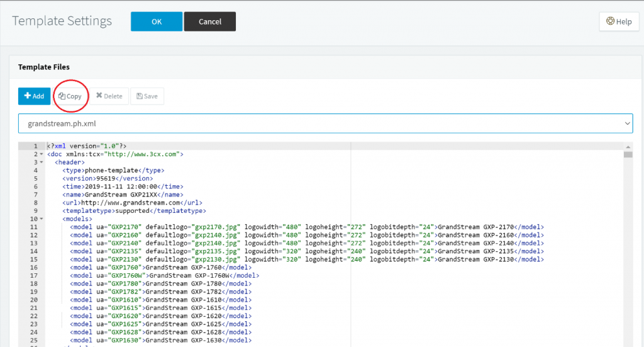Viewport: 644px width, 347px height.
Task: Open the grandstream.ph.xml file dropdown
Action: pos(325,123)
